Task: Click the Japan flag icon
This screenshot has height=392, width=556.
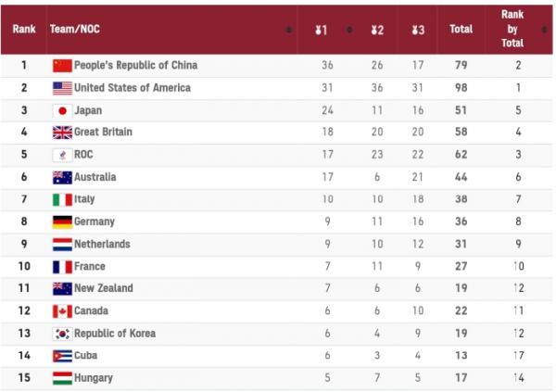Action: 62,110
